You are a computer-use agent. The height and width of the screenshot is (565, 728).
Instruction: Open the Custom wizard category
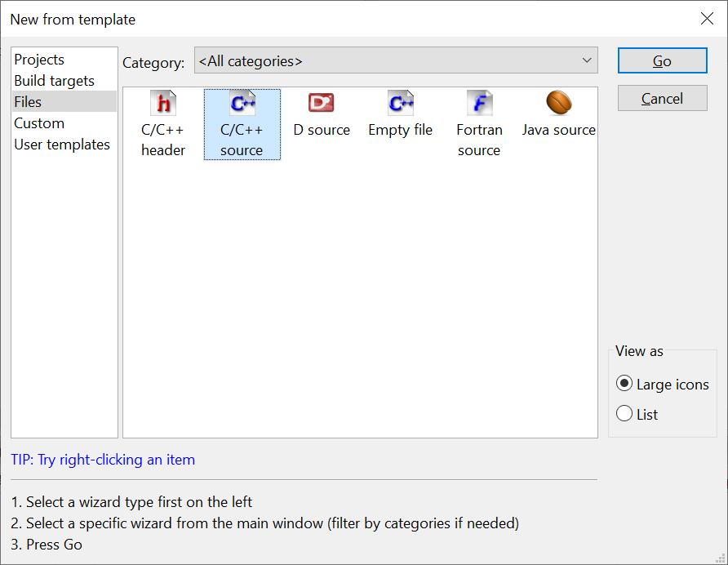click(x=39, y=123)
